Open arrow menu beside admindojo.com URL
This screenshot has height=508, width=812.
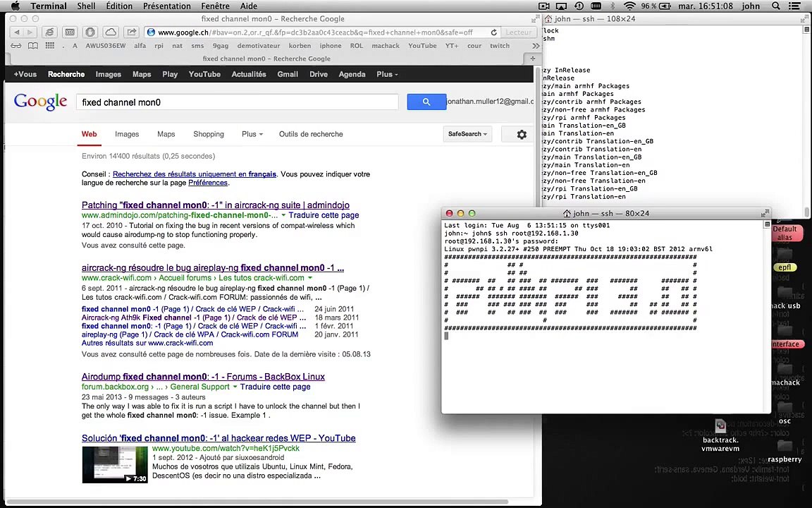[x=283, y=215]
